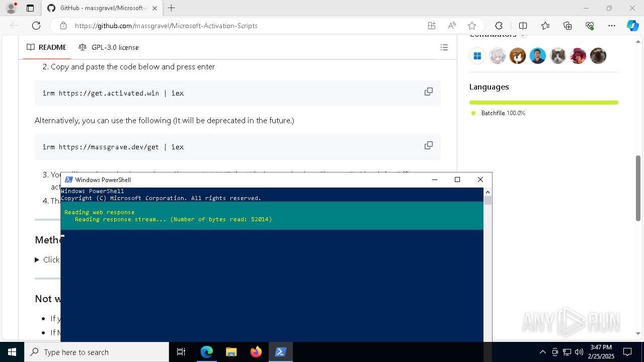This screenshot has height=362, width=644.
Task: Open Microsoft Edge from taskbar
Action: point(207,352)
